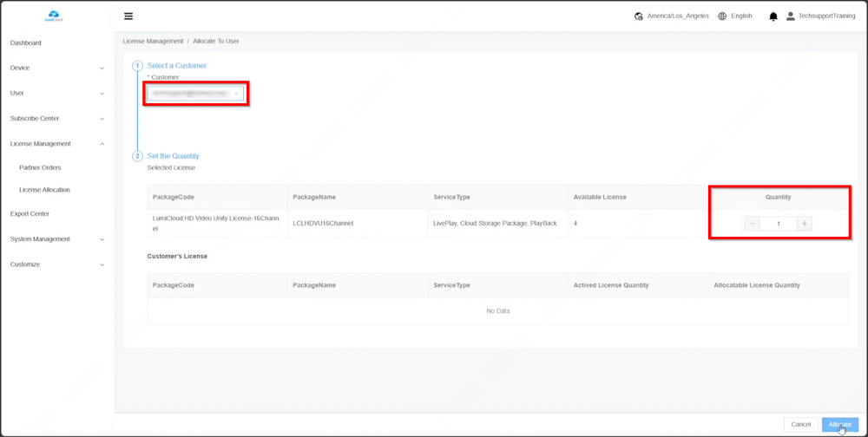Click the quantity input field
Image resolution: width=868 pixels, height=437 pixels.
point(779,224)
